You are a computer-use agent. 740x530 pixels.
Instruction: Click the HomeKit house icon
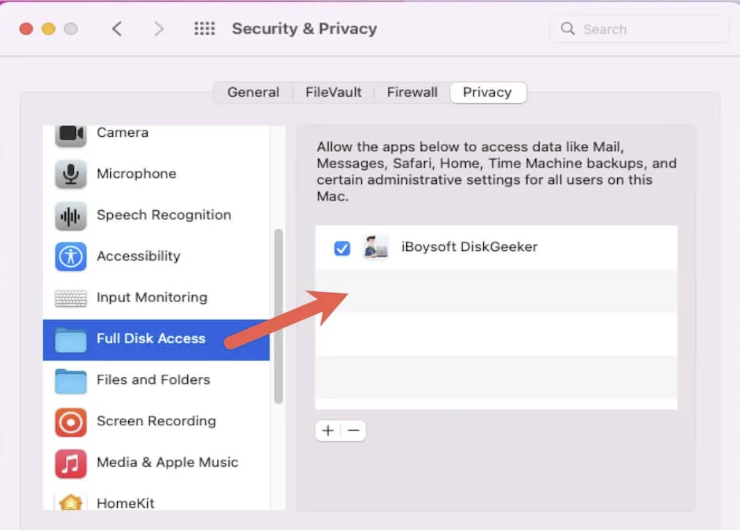tap(71, 502)
